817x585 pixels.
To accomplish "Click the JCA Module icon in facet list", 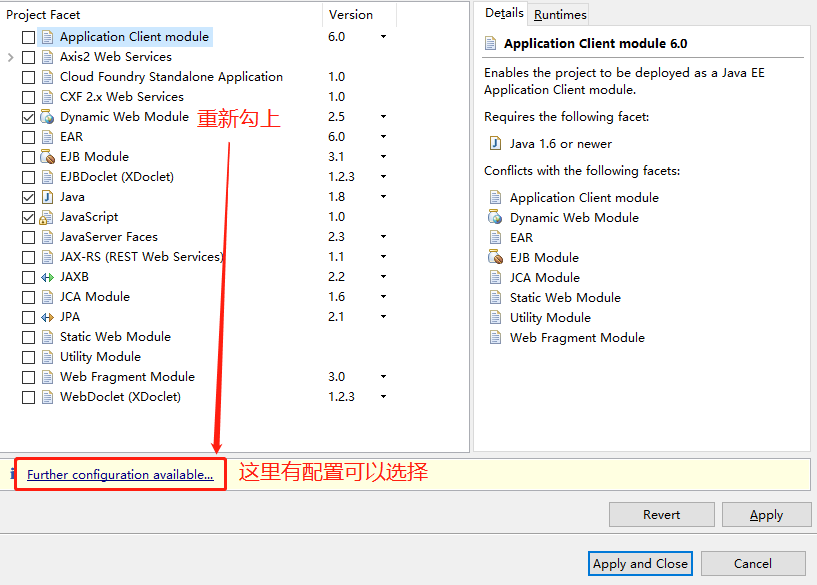I will click(47, 297).
